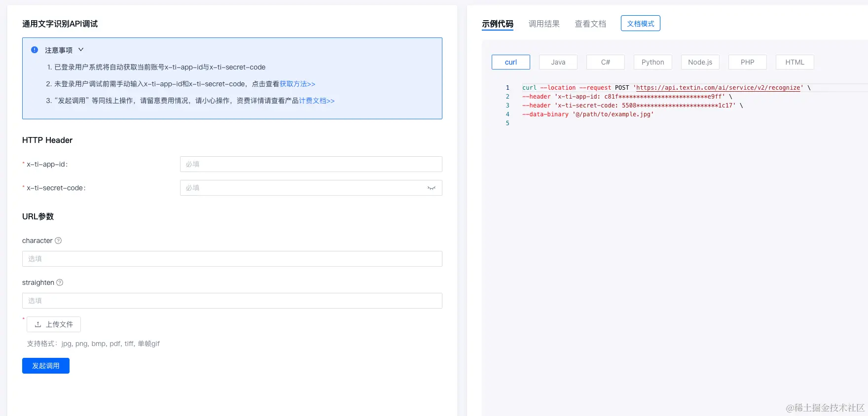The height and width of the screenshot is (416, 868).
Task: Click the HTTP Header section title
Action: (x=47, y=140)
